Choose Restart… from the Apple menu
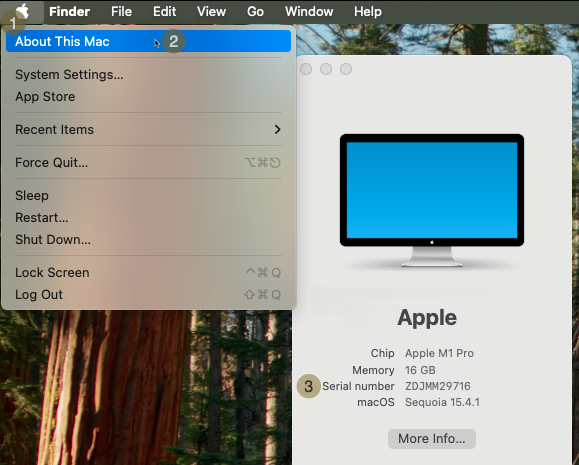 [x=148, y=218]
